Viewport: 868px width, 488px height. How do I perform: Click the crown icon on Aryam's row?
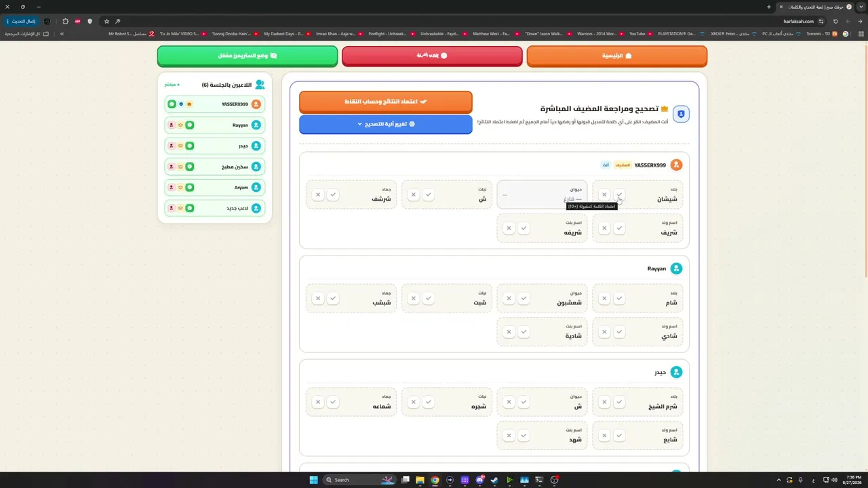point(180,187)
